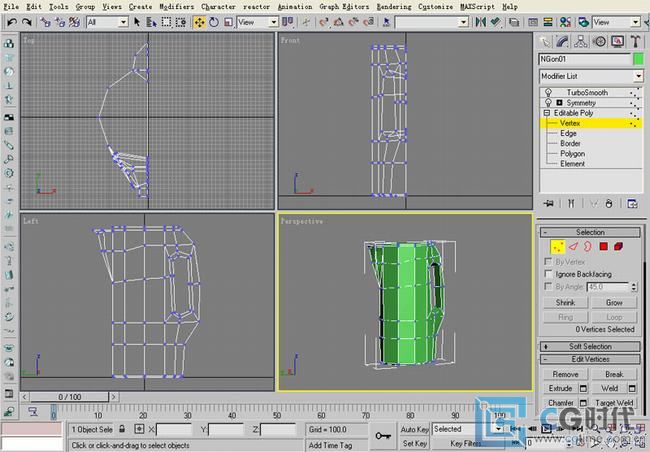
Task: Activate Select and Scale tool
Action: (x=228, y=22)
